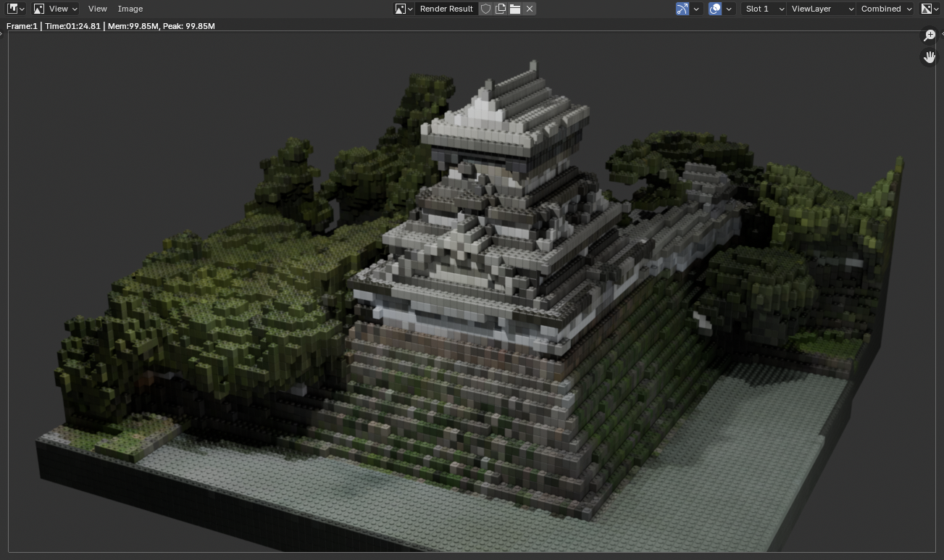Image resolution: width=944 pixels, height=560 pixels.
Task: Open the Slot 1 render slot dropdown
Action: click(x=764, y=9)
